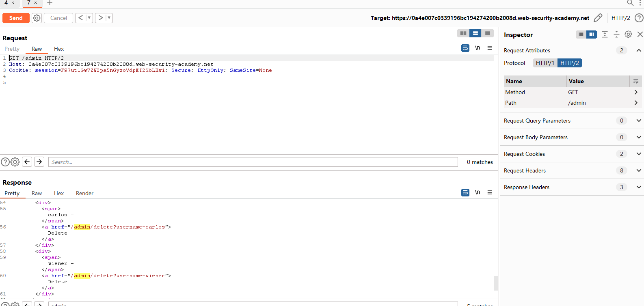
Task: Expand all Inspector sections icon
Action: [x=605, y=34]
